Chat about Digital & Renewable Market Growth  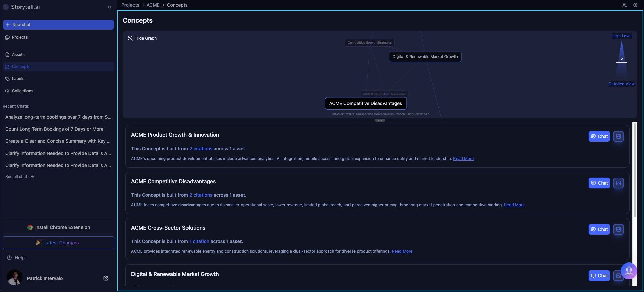click(x=599, y=276)
